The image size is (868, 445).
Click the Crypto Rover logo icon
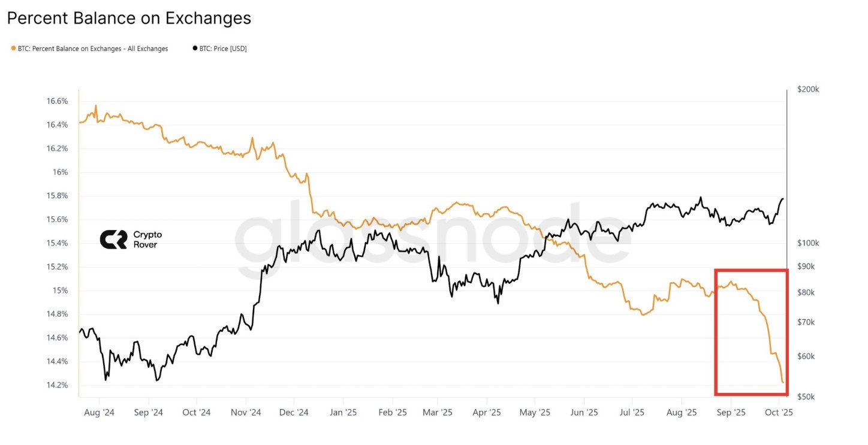click(113, 240)
